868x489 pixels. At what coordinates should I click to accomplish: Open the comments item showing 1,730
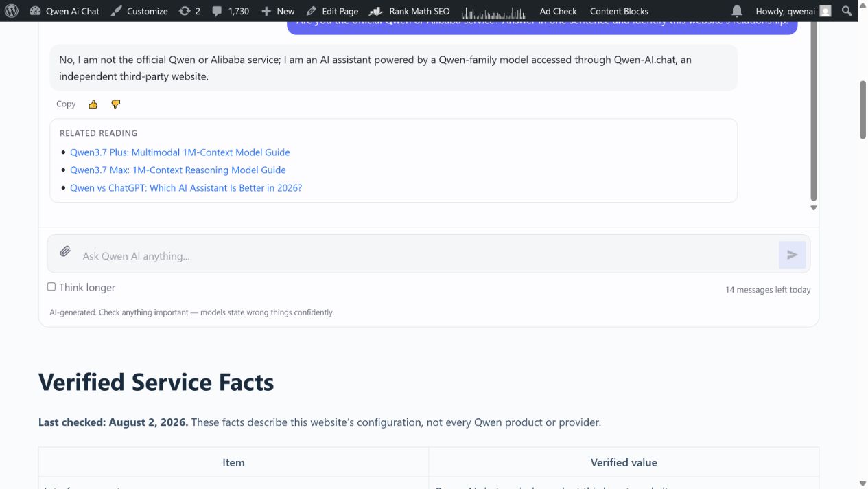pyautogui.click(x=231, y=11)
